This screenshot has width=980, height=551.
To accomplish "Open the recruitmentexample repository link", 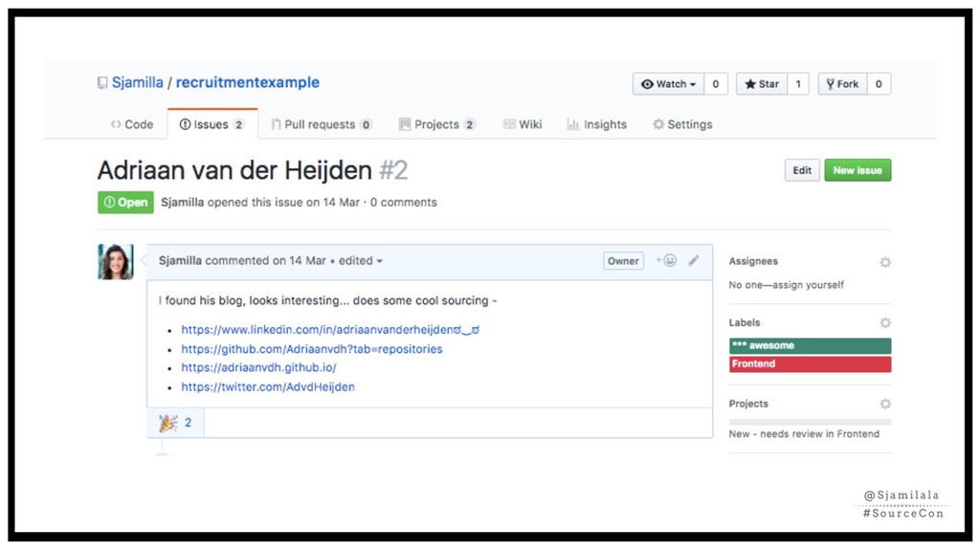I will (248, 82).
